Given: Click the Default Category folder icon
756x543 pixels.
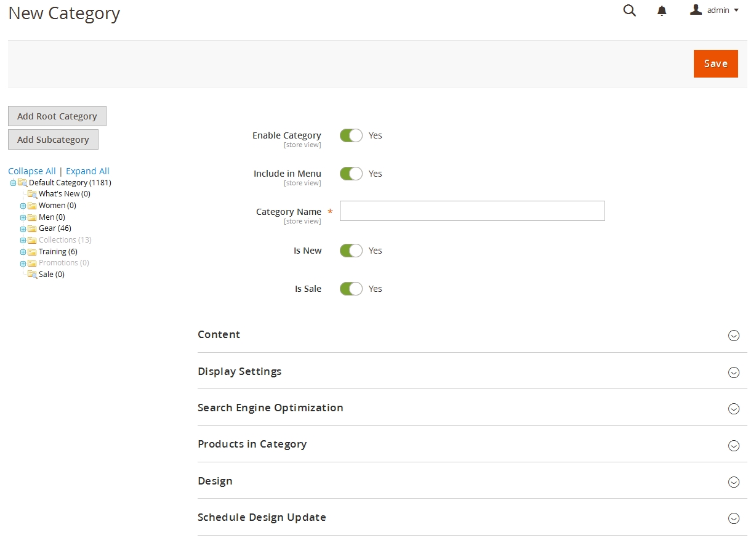Looking at the screenshot, I should pos(22,183).
